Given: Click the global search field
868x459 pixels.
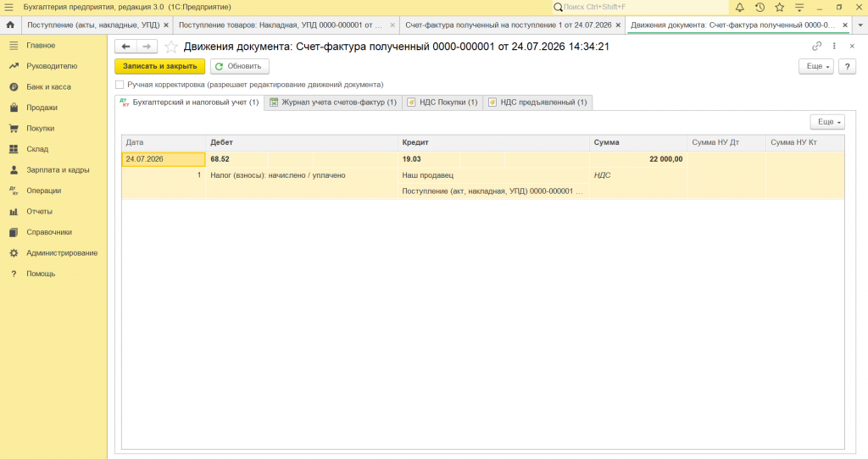Looking at the screenshot, I should [641, 7].
